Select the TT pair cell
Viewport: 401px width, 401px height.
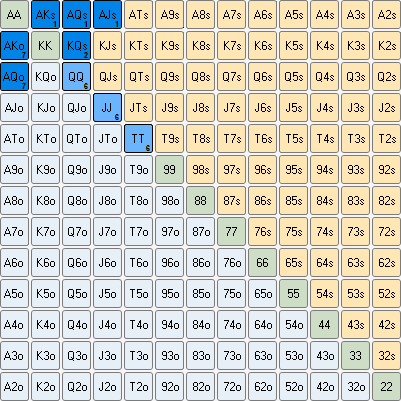[139, 139]
